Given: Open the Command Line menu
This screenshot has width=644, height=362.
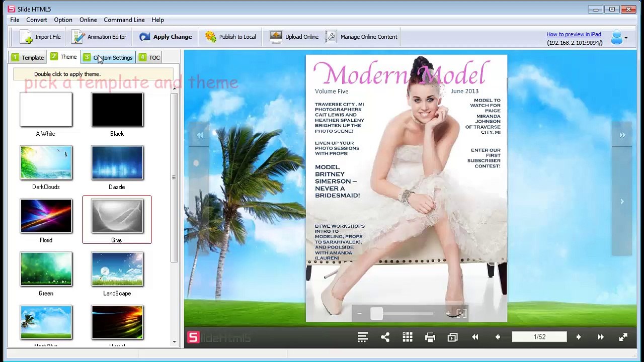Looking at the screenshot, I should [x=124, y=20].
